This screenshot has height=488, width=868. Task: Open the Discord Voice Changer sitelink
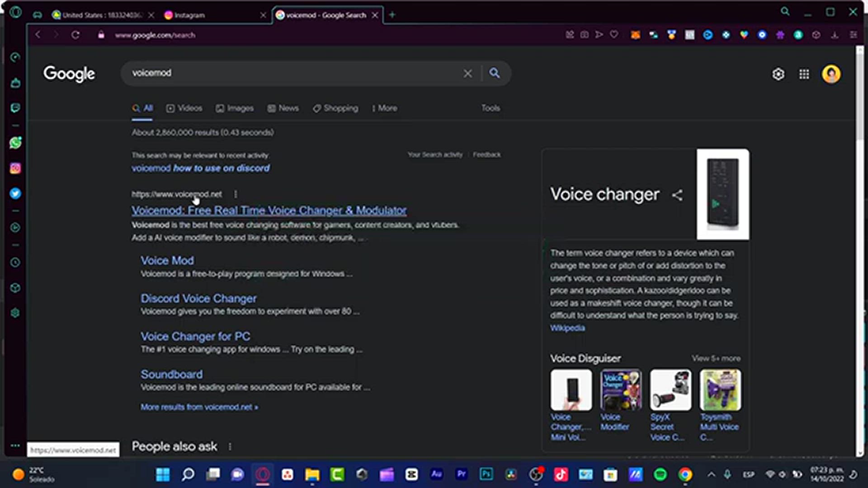[198, 299]
